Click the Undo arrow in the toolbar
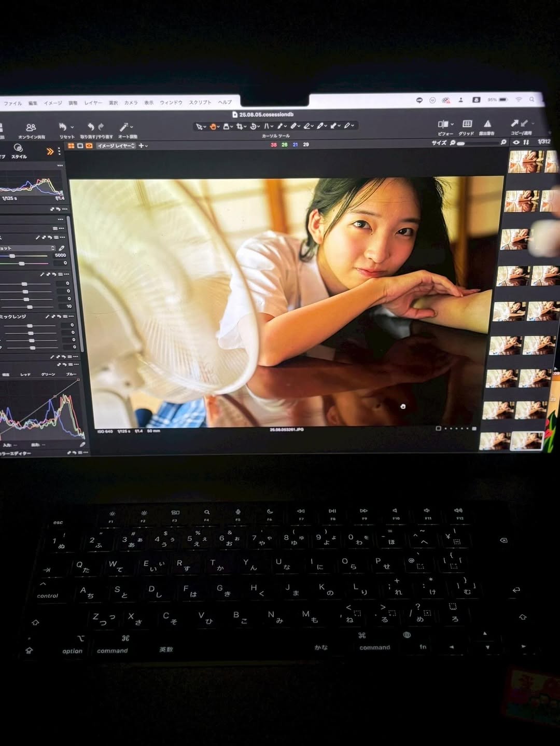This screenshot has width=560, height=746. [x=91, y=127]
